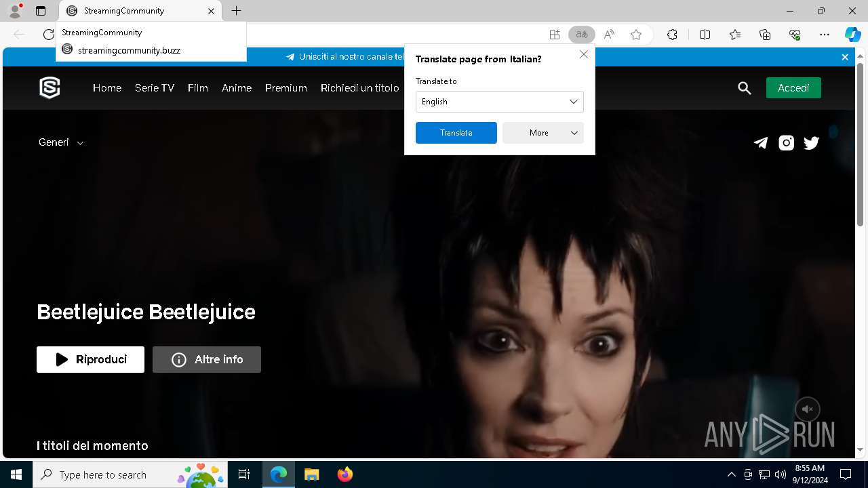The width and height of the screenshot is (868, 488).
Task: Open File Explorer on the taskbar
Action: [x=311, y=474]
